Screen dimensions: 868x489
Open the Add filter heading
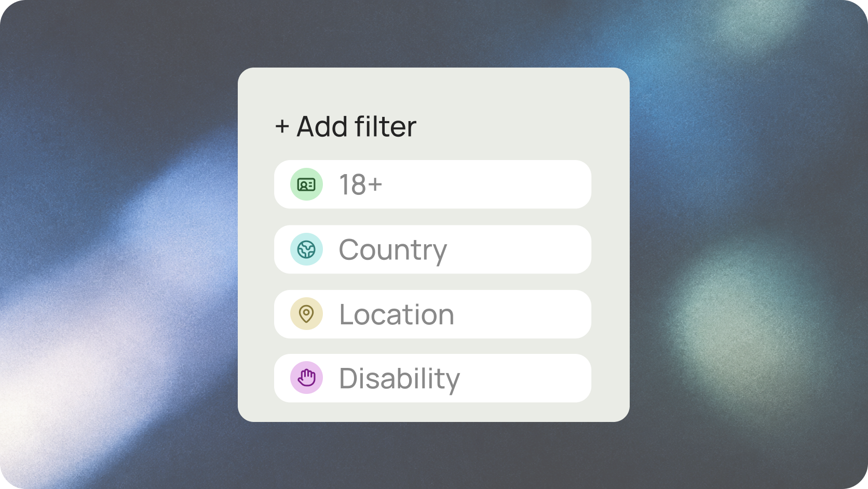pos(346,126)
